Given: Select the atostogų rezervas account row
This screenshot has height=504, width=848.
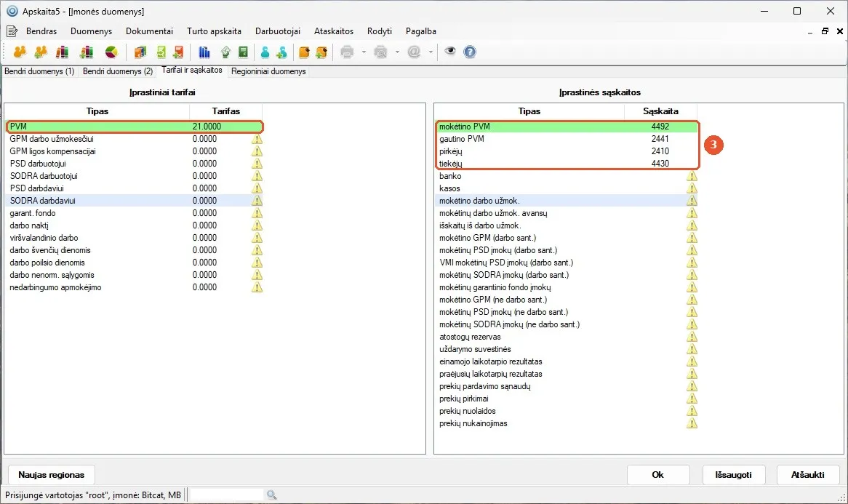Looking at the screenshot, I should (567, 337).
